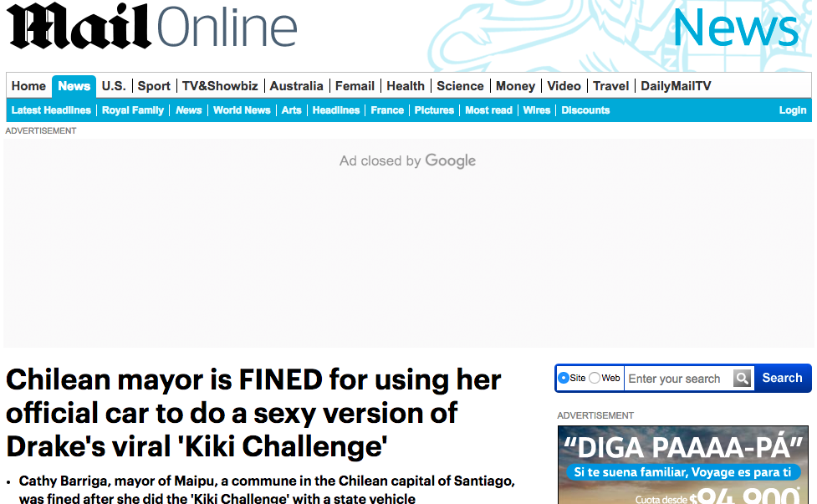Click the italic News sub-link
The width and height of the screenshot is (817, 504).
tap(189, 110)
